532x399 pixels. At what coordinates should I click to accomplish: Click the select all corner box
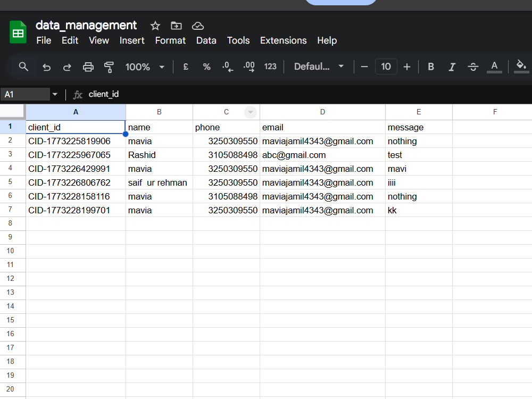pos(13,112)
